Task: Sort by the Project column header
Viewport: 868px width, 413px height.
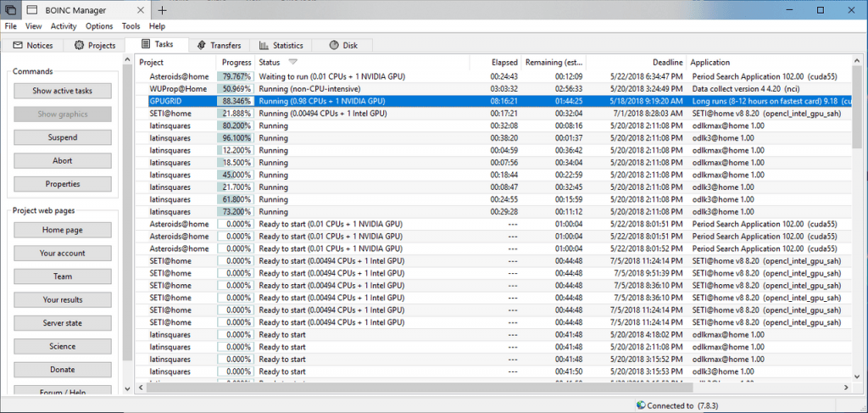Action: [x=175, y=63]
